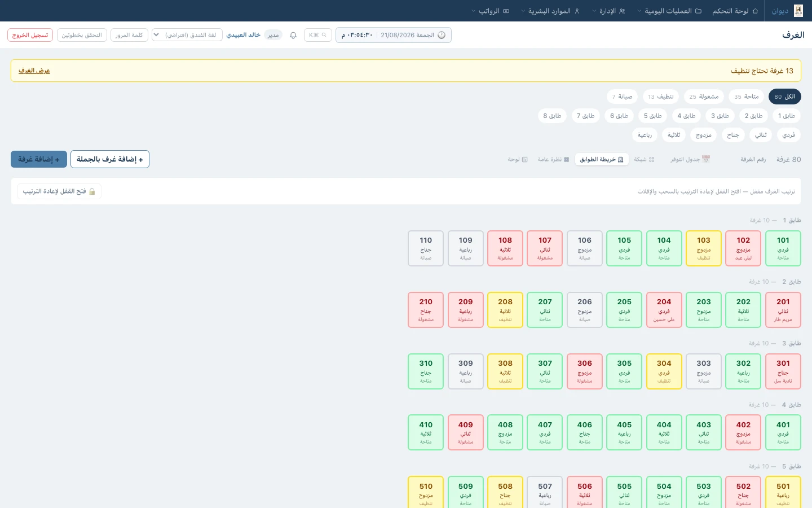Click the search box with ⌘K shortcut
The height and width of the screenshot is (508, 812).
[x=317, y=35]
